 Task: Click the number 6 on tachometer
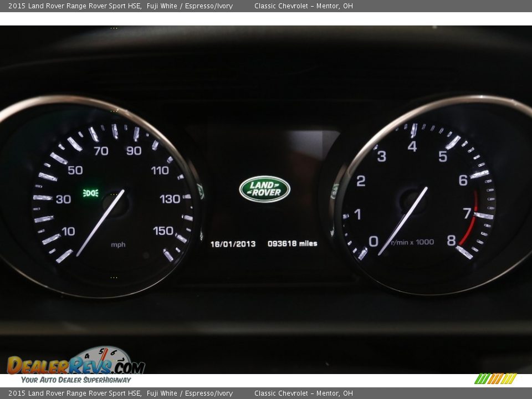[463, 180]
